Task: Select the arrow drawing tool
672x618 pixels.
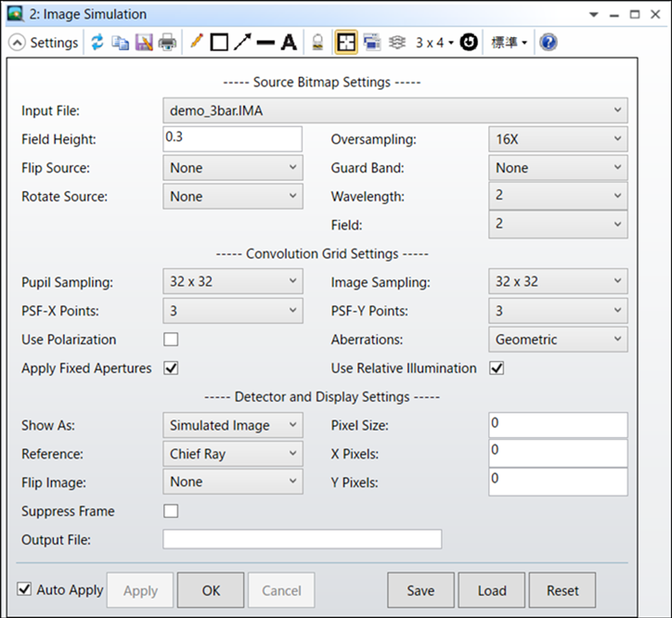Action: click(242, 43)
